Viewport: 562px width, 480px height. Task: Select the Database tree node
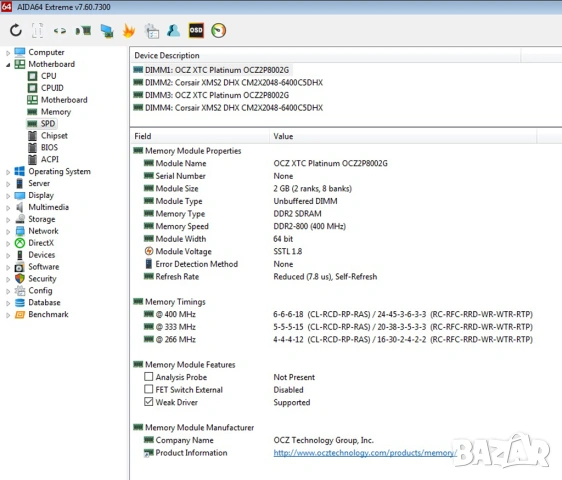point(44,303)
